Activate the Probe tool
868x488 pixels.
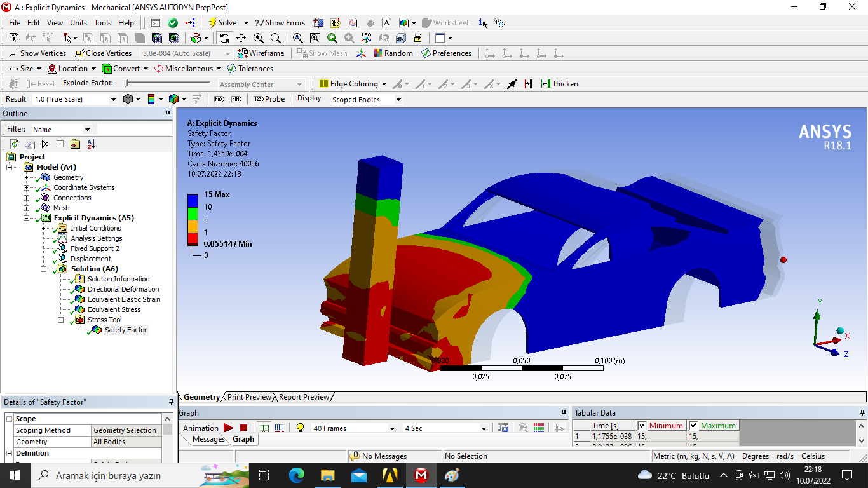[x=269, y=99]
